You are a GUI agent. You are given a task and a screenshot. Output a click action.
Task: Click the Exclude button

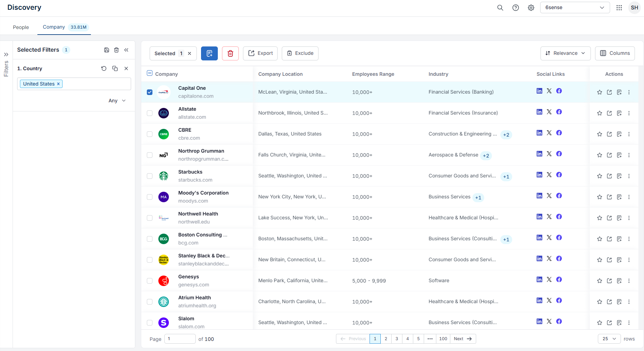click(x=300, y=53)
